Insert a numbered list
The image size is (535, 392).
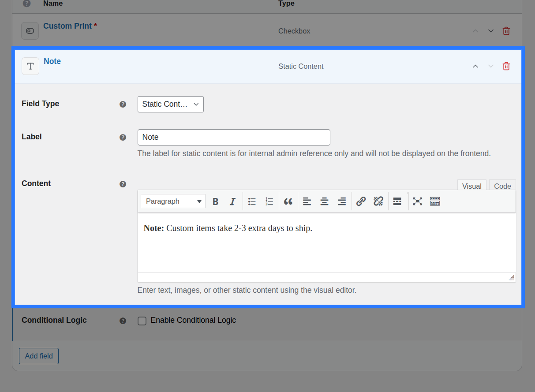[x=269, y=202]
